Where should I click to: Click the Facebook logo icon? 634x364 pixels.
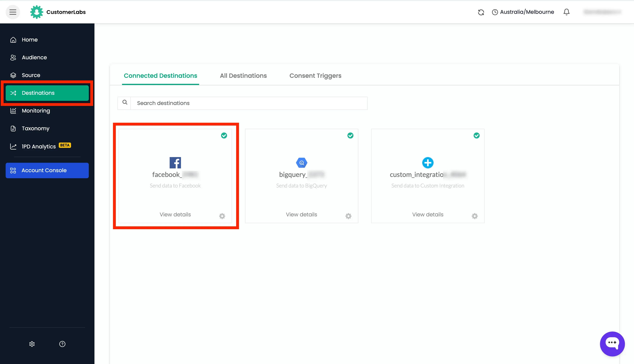coord(175,163)
